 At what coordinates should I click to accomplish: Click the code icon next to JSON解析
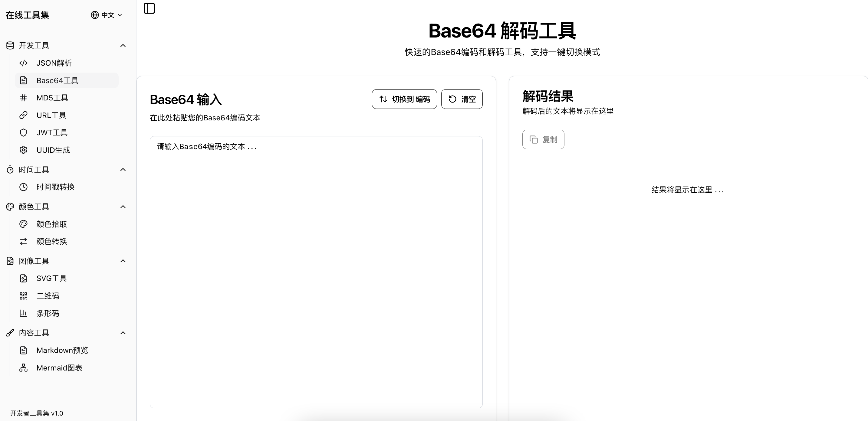coord(23,63)
